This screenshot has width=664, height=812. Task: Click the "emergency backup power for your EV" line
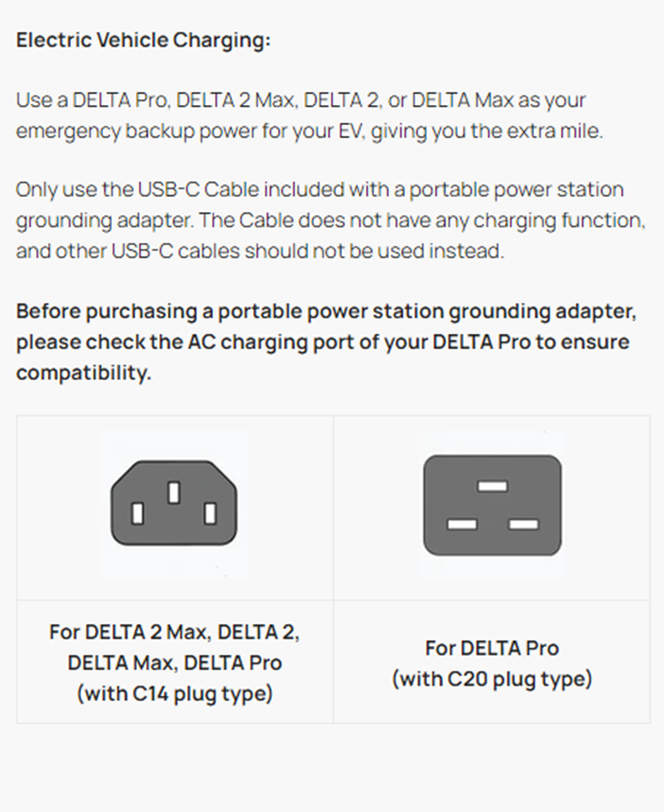[x=309, y=132]
